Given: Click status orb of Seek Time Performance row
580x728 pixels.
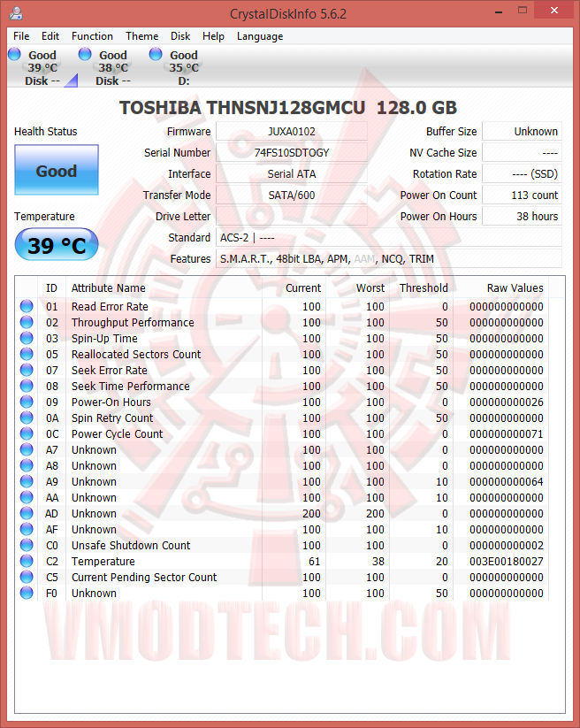Looking at the screenshot, I should click(27, 386).
